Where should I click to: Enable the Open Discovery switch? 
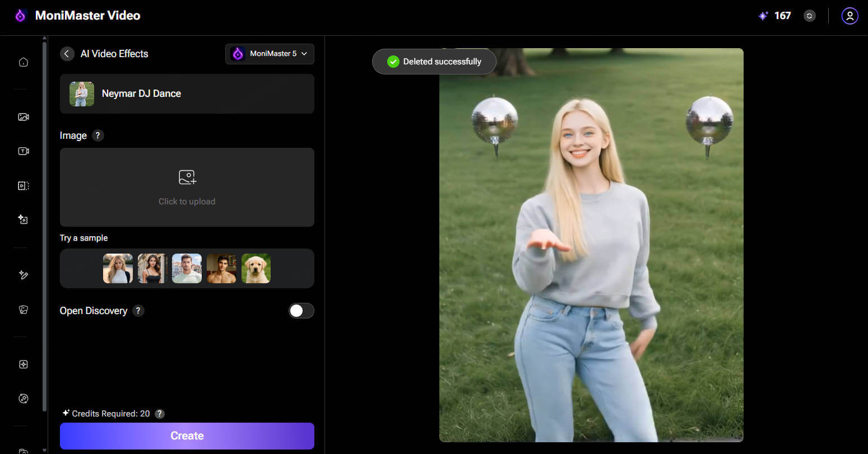(x=301, y=311)
